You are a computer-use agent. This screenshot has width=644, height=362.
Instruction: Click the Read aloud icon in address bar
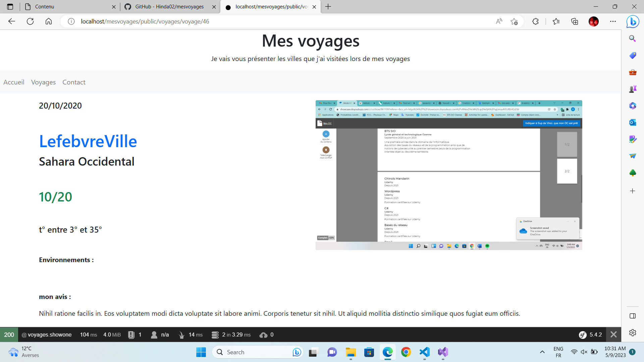(x=499, y=21)
